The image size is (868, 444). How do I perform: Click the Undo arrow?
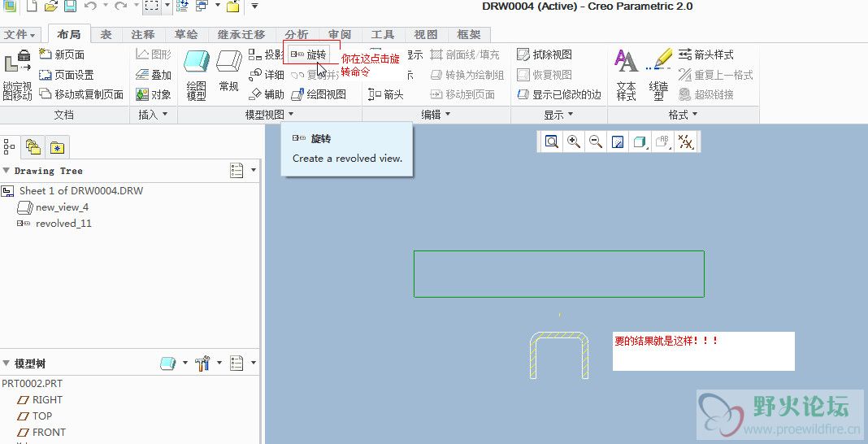(x=91, y=7)
